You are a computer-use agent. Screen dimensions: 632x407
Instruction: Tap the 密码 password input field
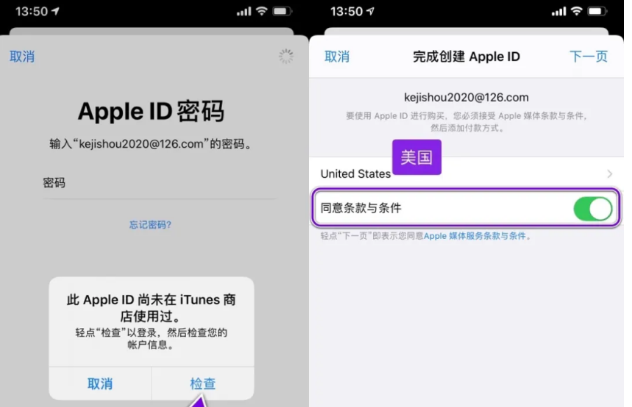tap(160, 183)
